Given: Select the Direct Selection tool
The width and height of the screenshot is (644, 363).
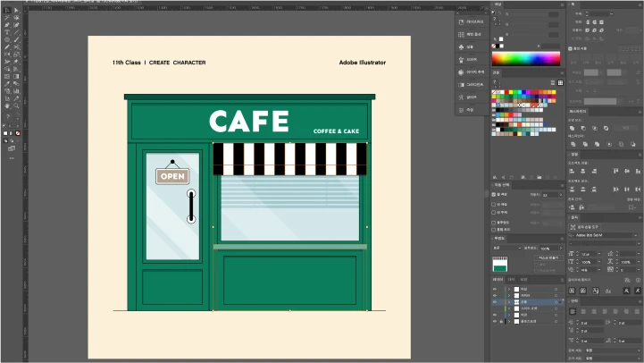Looking at the screenshot, I should (x=16, y=10).
